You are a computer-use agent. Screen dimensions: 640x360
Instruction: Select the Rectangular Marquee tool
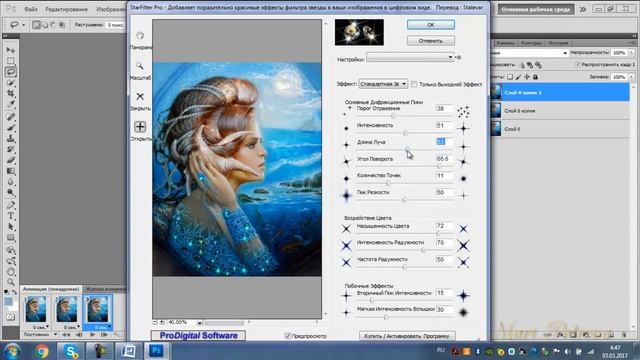(11, 61)
